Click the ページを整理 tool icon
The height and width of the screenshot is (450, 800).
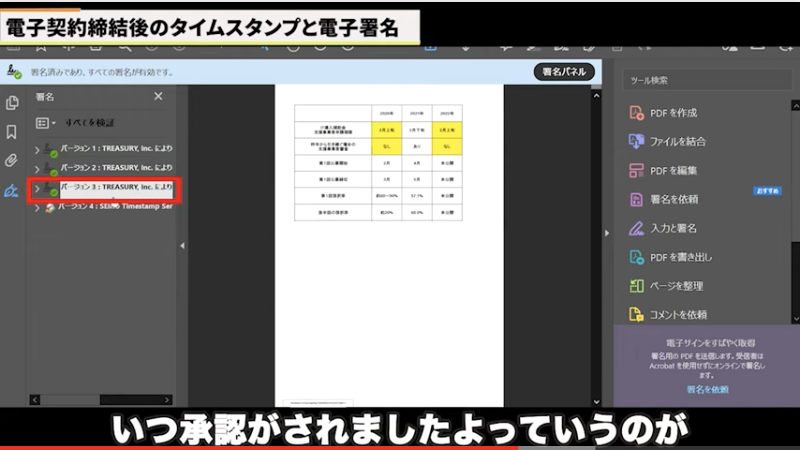636,286
